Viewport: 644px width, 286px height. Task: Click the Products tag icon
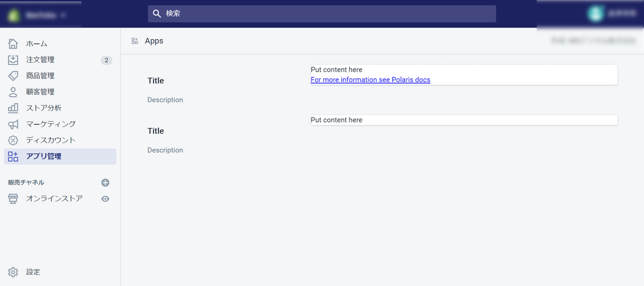coord(13,76)
